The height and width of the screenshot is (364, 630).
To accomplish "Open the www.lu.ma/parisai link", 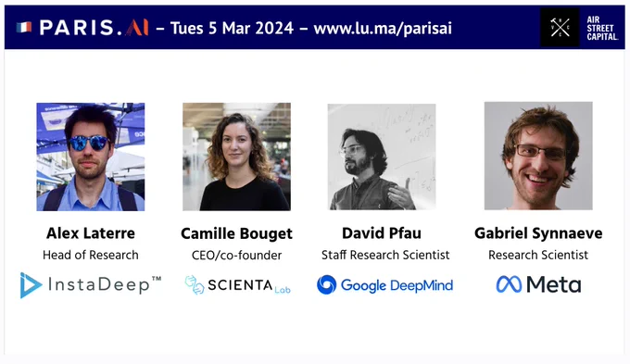I will pos(383,28).
